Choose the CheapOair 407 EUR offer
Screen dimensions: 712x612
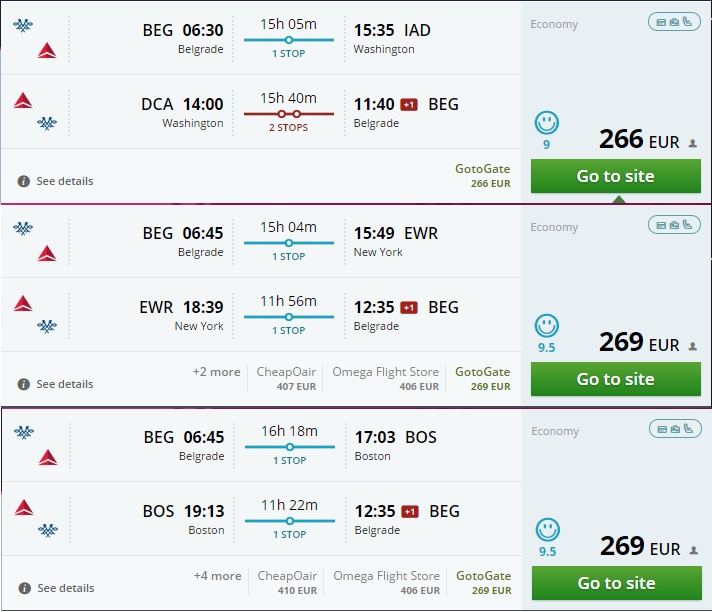287,378
